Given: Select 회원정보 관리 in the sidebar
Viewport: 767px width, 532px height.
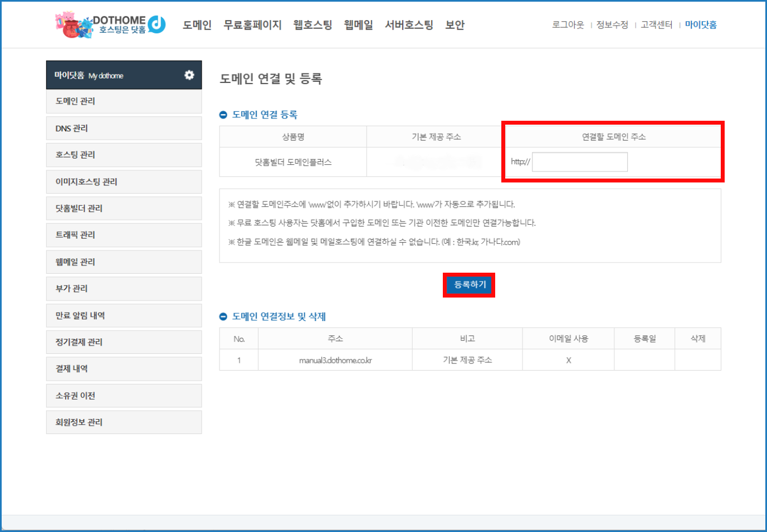Looking at the screenshot, I should click(x=124, y=422).
